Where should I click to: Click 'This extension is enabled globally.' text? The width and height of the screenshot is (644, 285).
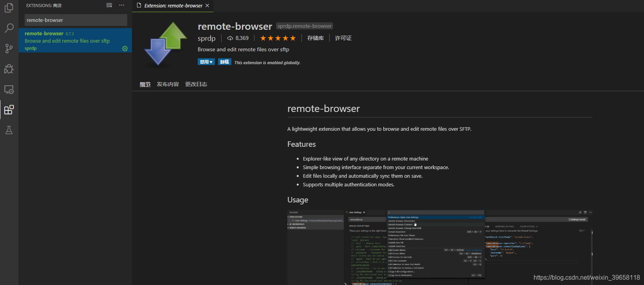(267, 63)
